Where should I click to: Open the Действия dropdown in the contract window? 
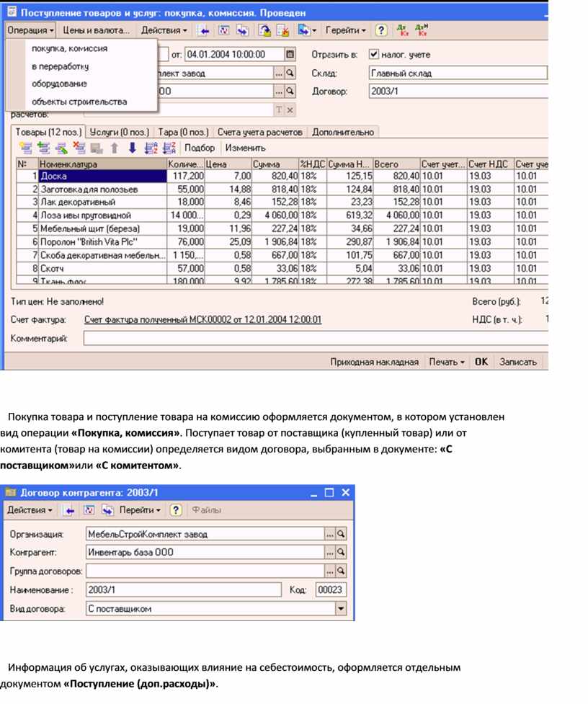click(30, 510)
